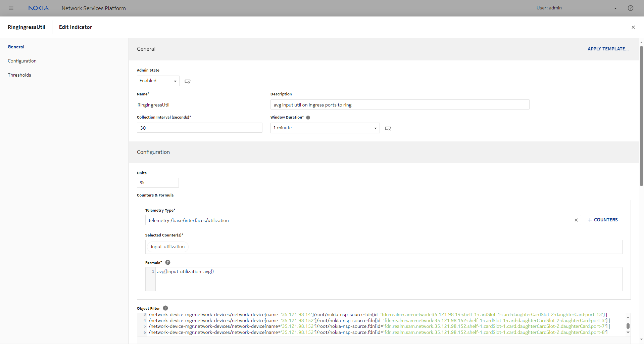Click the main page vertical scrollbar thumb
This screenshot has height=347, width=644.
[641, 116]
